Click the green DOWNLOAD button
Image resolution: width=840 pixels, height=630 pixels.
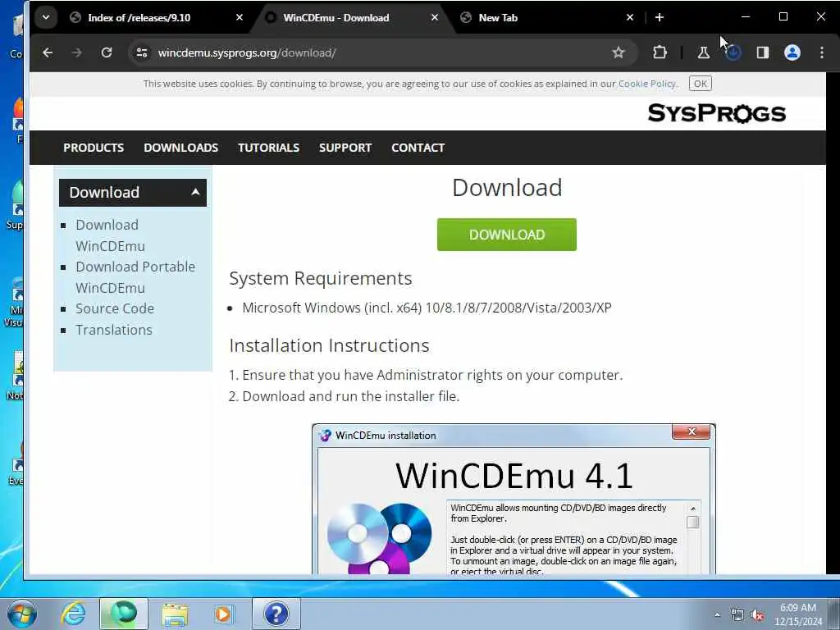click(x=506, y=234)
